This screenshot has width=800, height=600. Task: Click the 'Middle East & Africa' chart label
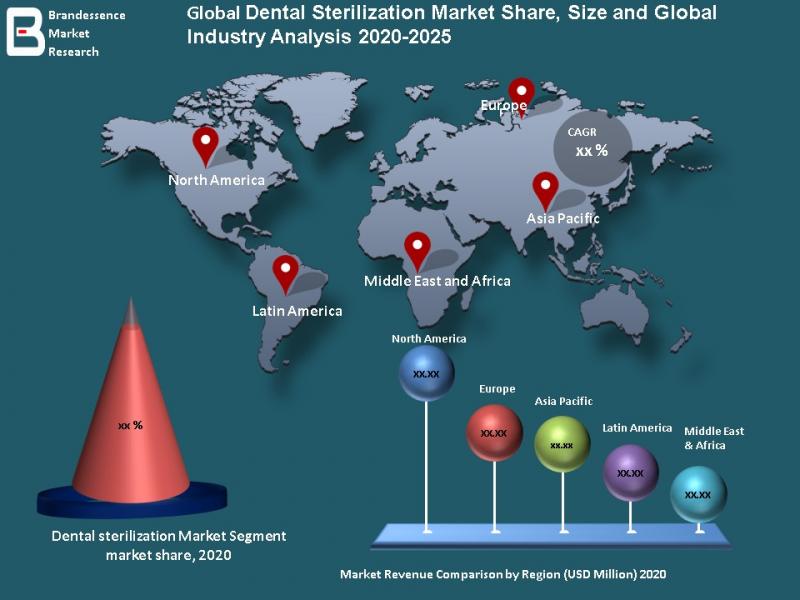[x=714, y=438]
